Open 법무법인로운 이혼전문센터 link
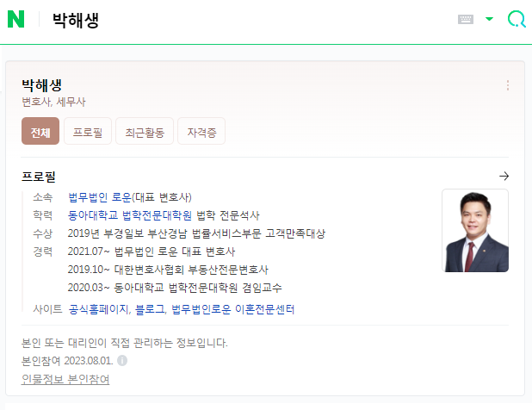The image size is (532, 410). pos(232,309)
